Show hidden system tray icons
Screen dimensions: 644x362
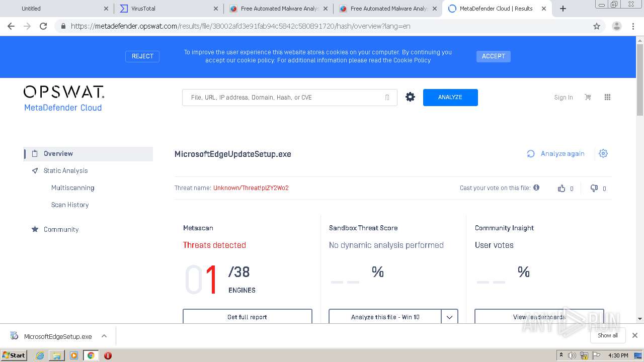(561, 355)
